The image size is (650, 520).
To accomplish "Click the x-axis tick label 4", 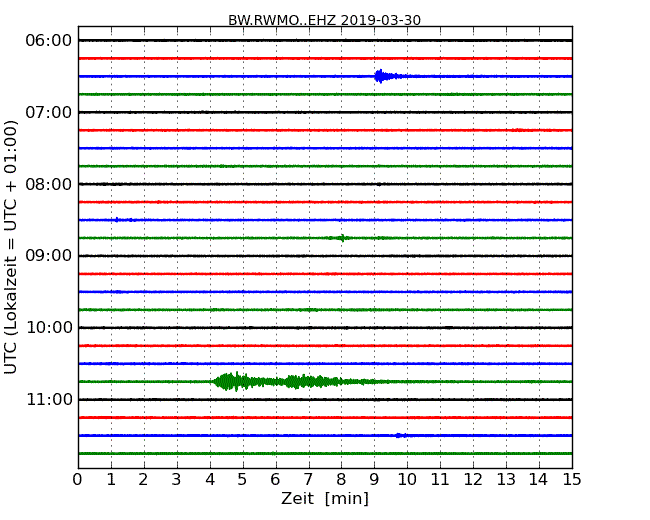I will (x=210, y=480).
